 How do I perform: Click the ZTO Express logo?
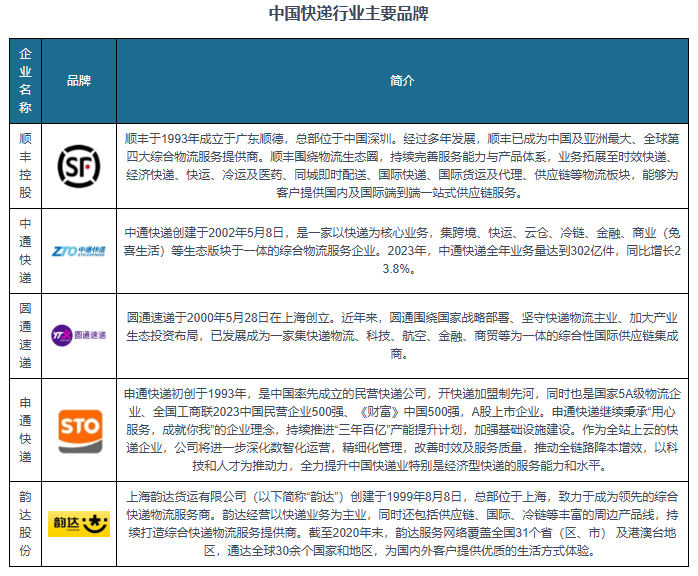point(79,251)
